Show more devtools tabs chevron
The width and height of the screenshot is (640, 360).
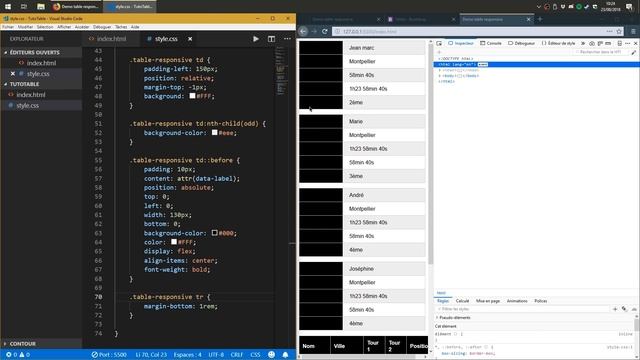click(583, 43)
